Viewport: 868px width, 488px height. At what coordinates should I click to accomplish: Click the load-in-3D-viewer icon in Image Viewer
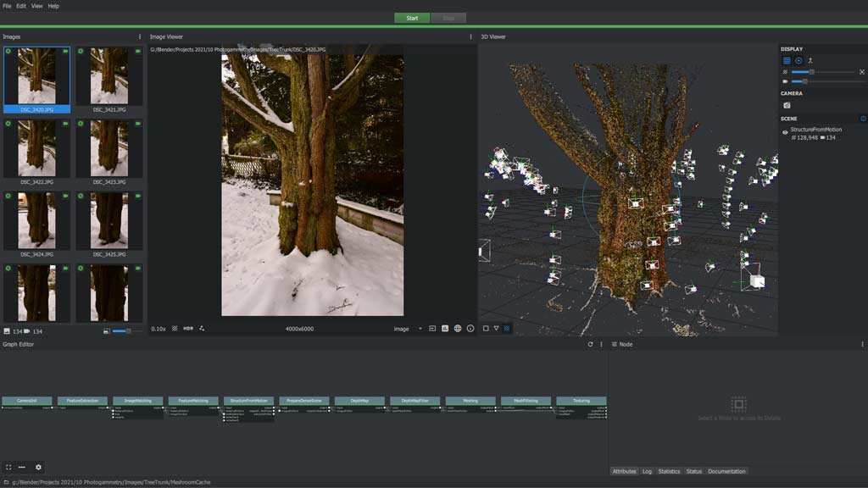click(432, 328)
